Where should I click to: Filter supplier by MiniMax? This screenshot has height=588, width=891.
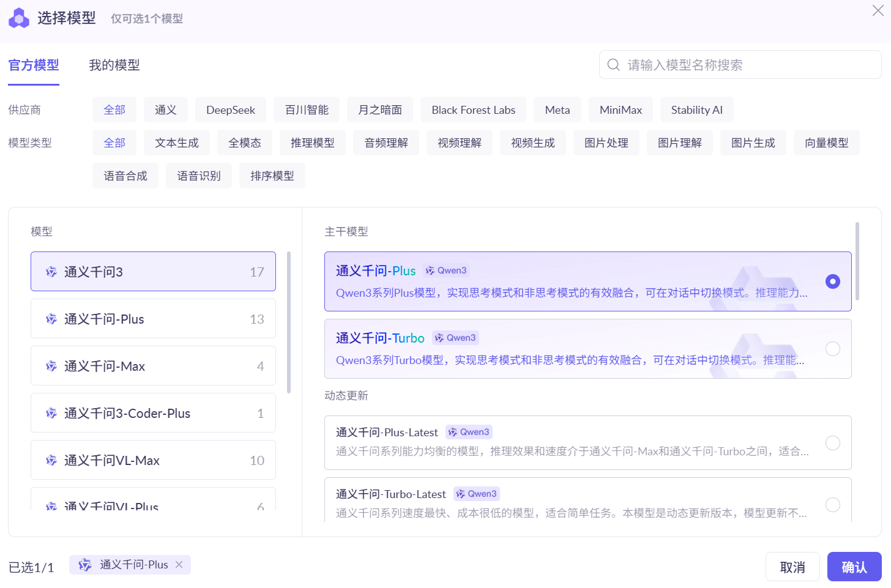621,110
